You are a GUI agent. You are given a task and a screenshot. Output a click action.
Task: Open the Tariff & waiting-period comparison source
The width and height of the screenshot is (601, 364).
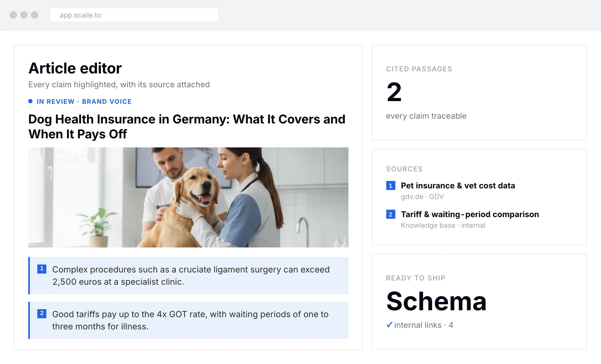[470, 214]
